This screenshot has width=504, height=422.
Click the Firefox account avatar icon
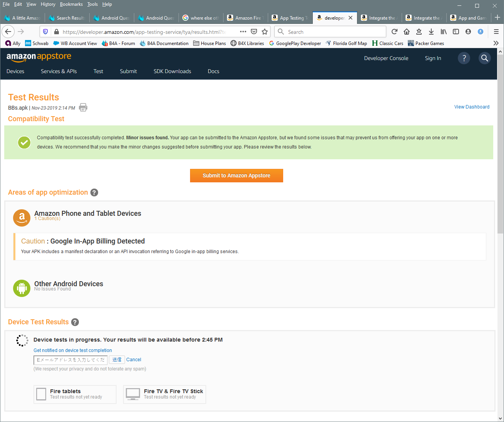point(468,32)
